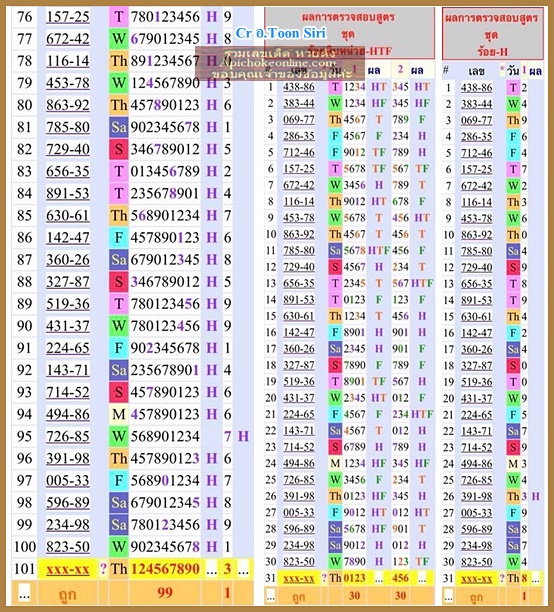Open link 391-98 in ร้อย-H table row 26
Image resolution: width=554 pixels, height=612 pixels.
(x=476, y=496)
